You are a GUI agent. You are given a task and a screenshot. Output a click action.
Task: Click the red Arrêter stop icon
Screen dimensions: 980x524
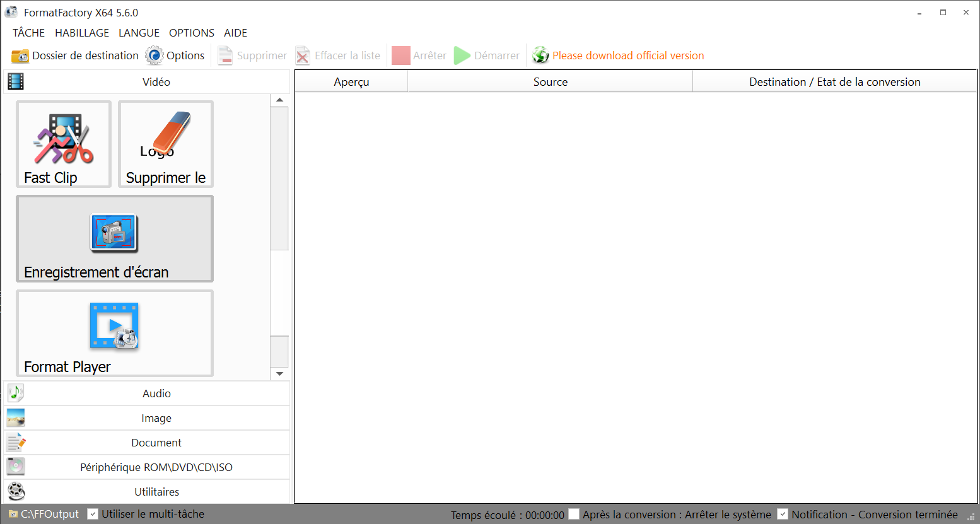[401, 55]
